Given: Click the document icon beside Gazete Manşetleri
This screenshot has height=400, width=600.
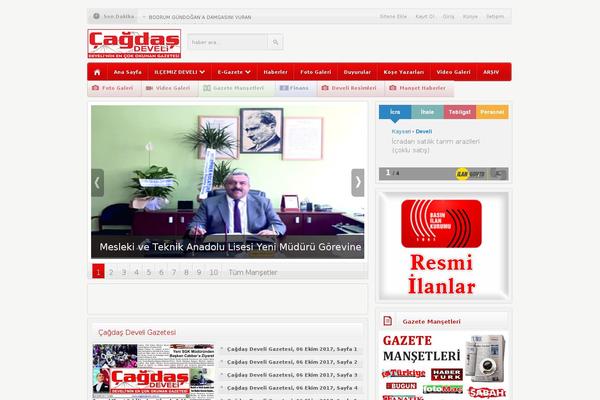Looking at the screenshot, I should 388,321.
